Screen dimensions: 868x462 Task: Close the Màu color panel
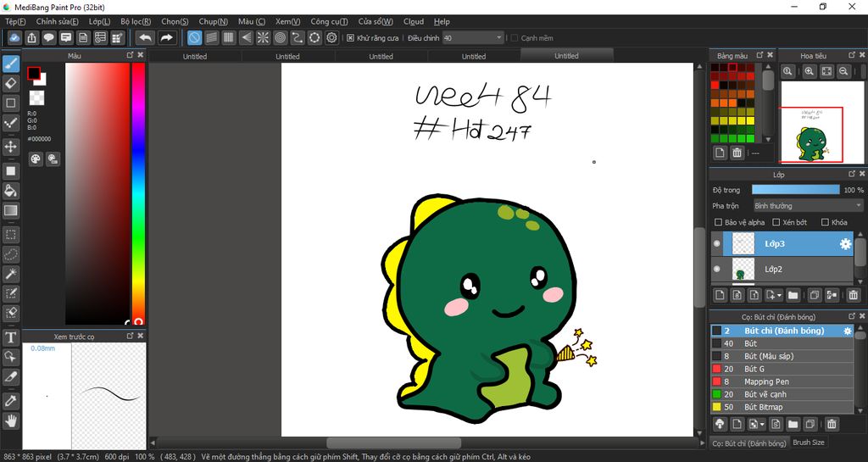pos(140,55)
